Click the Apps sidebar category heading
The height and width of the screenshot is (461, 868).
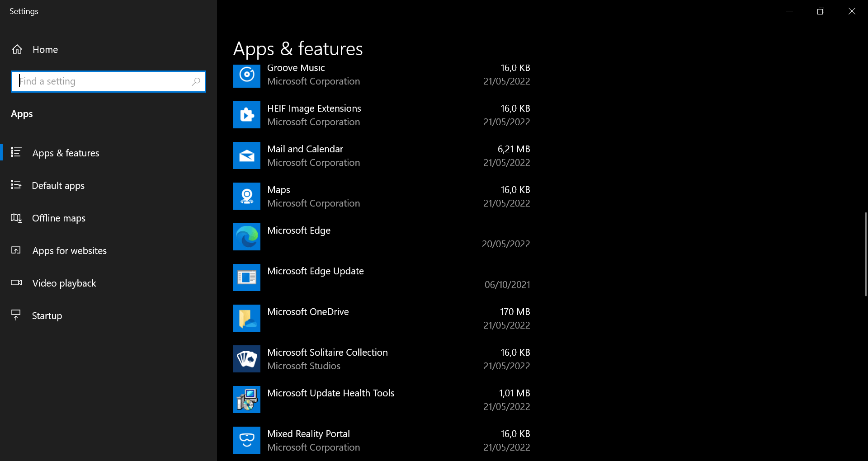pos(22,114)
